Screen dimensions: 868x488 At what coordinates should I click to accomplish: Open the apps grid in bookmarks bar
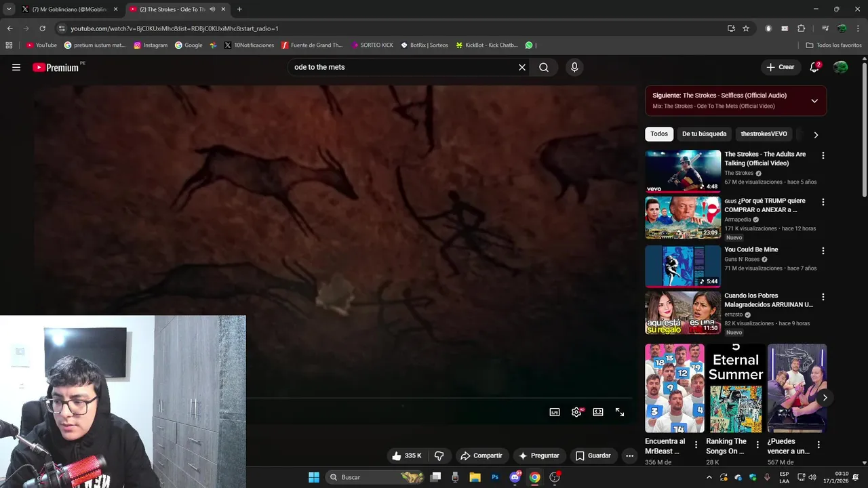click(x=9, y=45)
